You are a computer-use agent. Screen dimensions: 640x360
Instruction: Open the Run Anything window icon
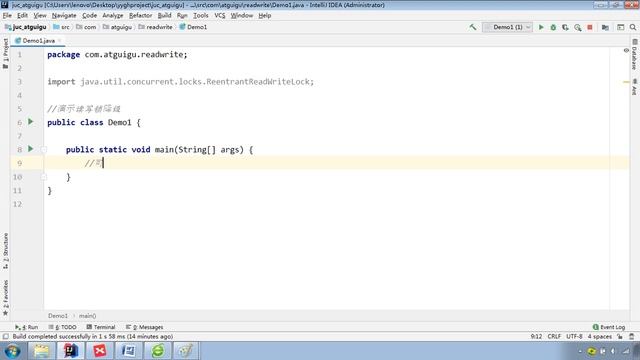pos(620,27)
